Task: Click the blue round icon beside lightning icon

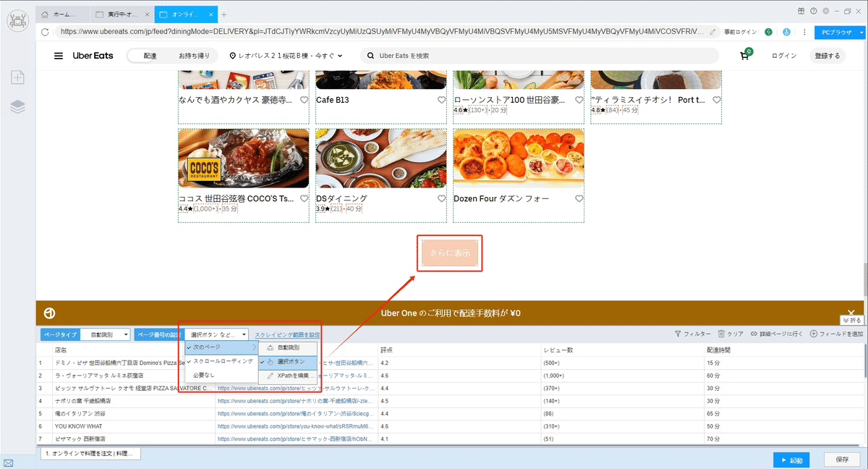Action: pyautogui.click(x=786, y=32)
